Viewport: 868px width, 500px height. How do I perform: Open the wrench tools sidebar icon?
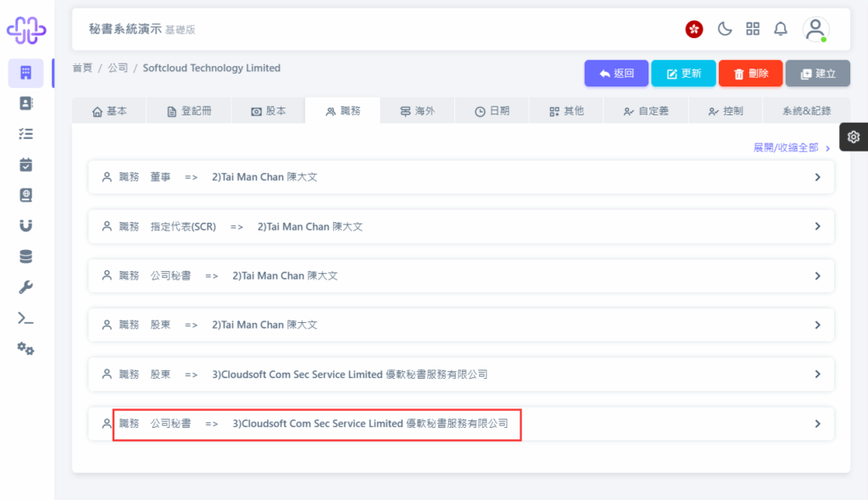pos(25,286)
